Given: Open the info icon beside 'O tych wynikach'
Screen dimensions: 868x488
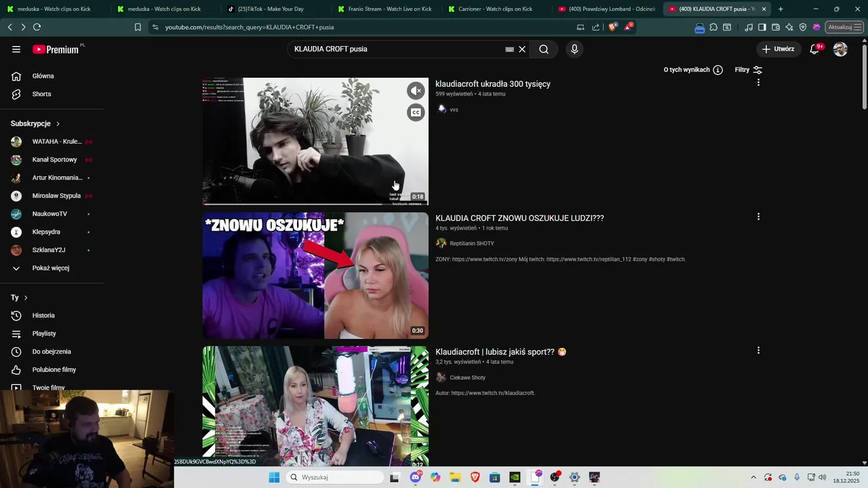Looking at the screenshot, I should [717, 70].
